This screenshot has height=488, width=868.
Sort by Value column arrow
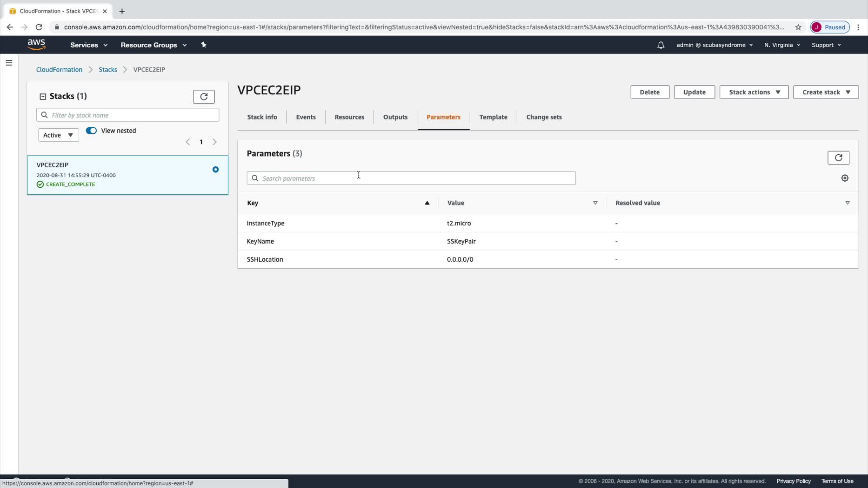[595, 203]
